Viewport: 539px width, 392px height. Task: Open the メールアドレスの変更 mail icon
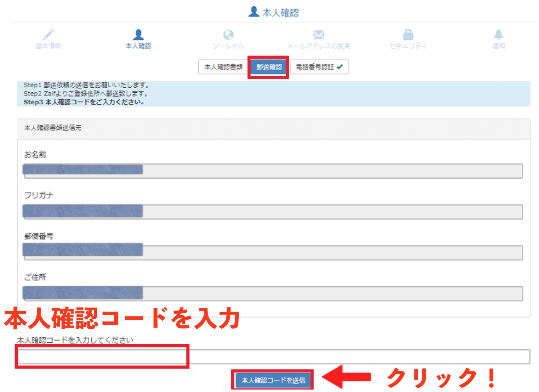(x=319, y=34)
